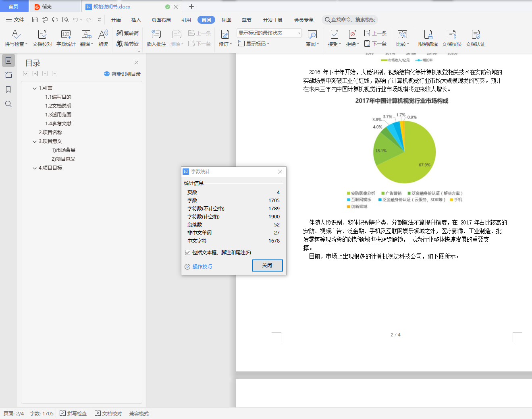Switch to the 稻壳 tab

pos(54,6)
